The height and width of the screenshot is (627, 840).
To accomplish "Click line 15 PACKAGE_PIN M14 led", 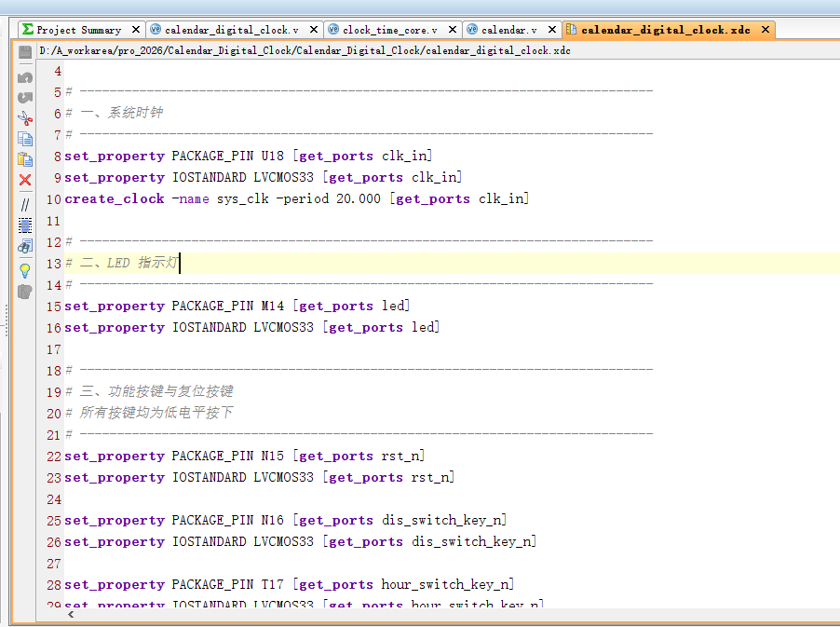I will pyautogui.click(x=237, y=306).
